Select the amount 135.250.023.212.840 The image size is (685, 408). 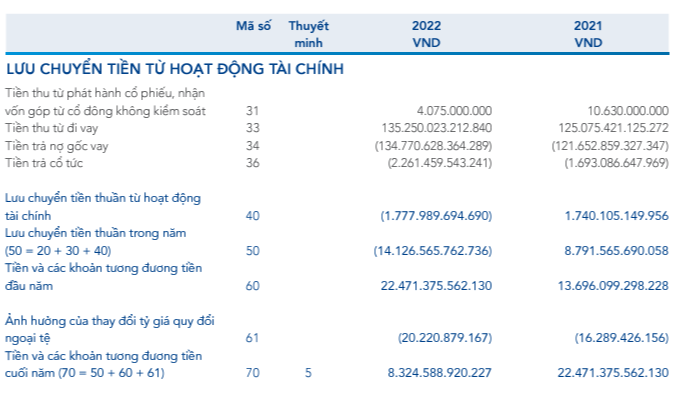[423, 128]
